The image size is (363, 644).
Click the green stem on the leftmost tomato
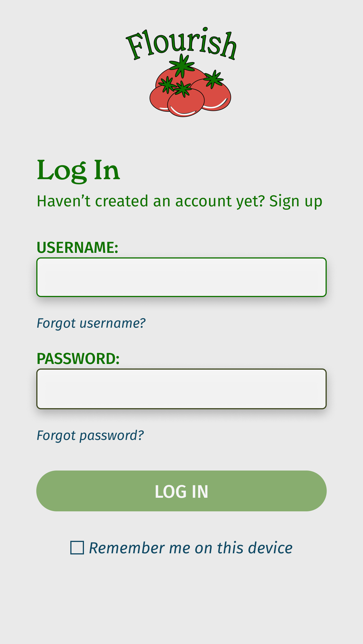tap(167, 85)
